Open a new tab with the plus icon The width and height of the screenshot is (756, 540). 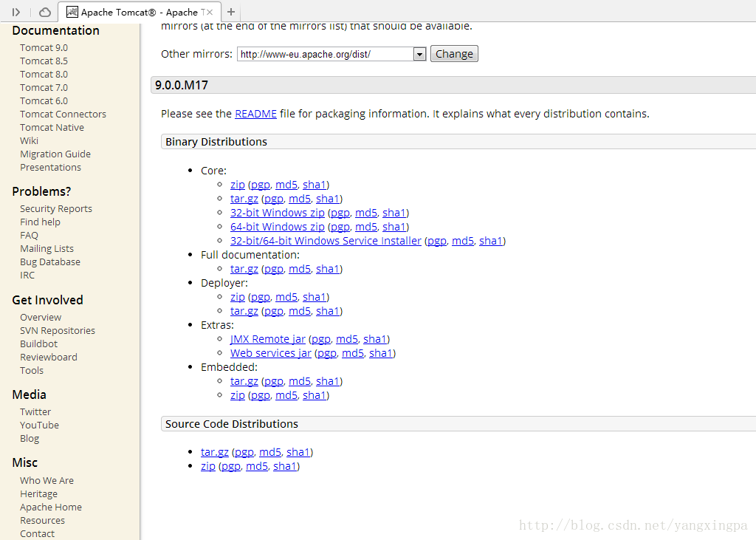pos(232,12)
